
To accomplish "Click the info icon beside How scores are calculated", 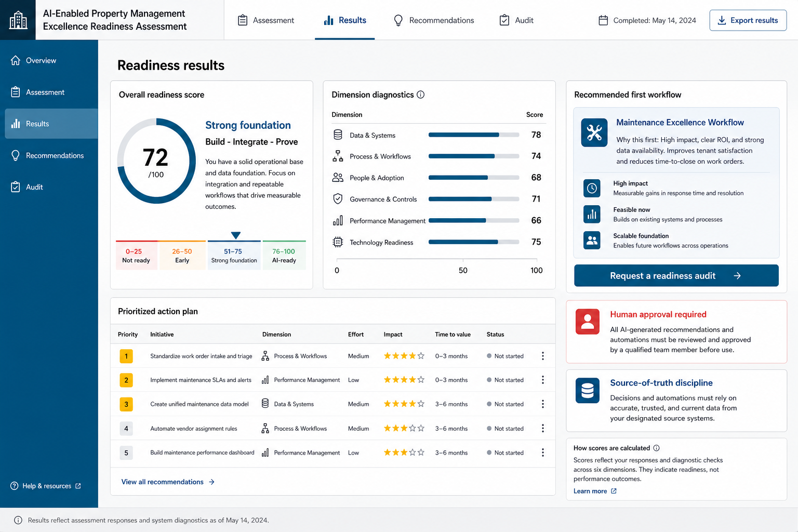I will pos(656,448).
